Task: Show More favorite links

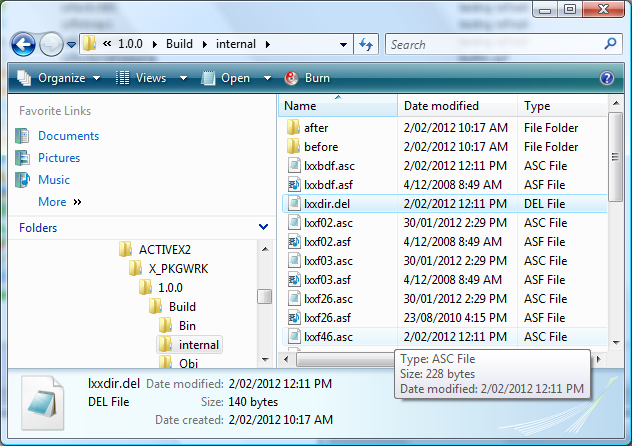Action: [60, 201]
